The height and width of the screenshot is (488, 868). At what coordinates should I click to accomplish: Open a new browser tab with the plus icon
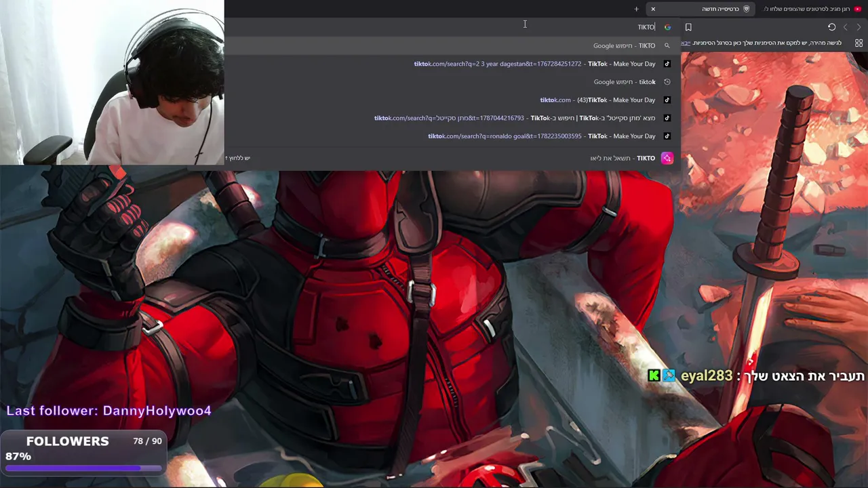[x=636, y=9]
